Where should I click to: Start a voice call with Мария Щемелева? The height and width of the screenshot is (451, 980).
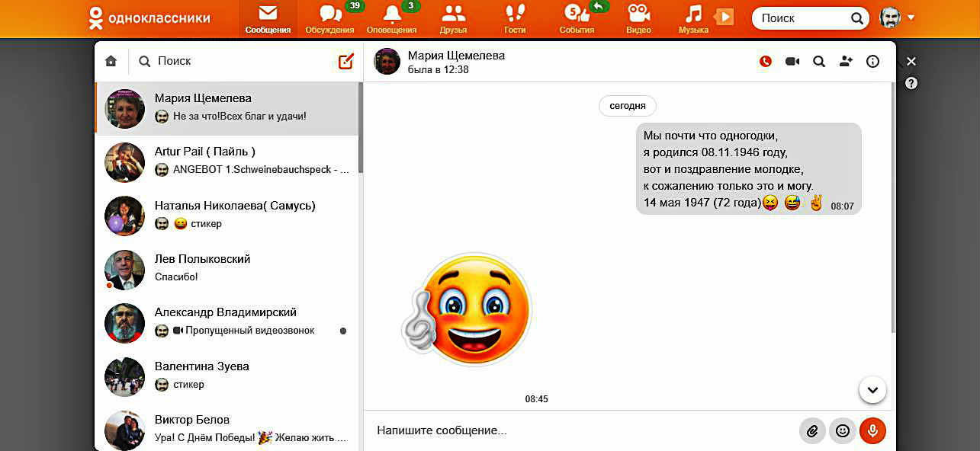tap(766, 62)
